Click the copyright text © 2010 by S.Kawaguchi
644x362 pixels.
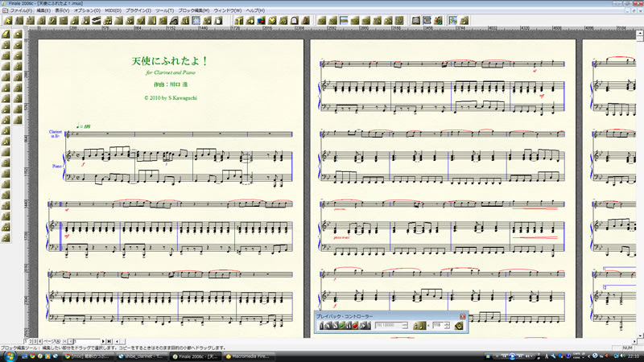(171, 98)
